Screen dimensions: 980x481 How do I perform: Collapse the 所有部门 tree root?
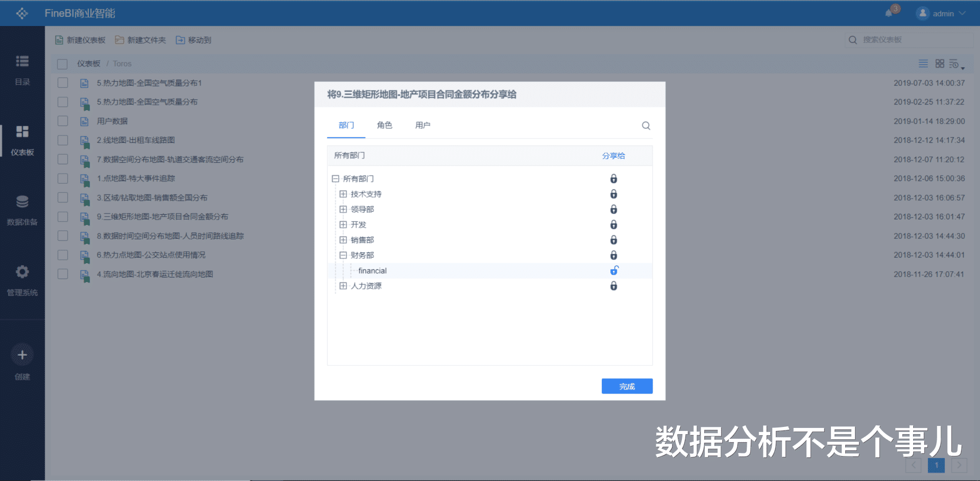[335, 179]
